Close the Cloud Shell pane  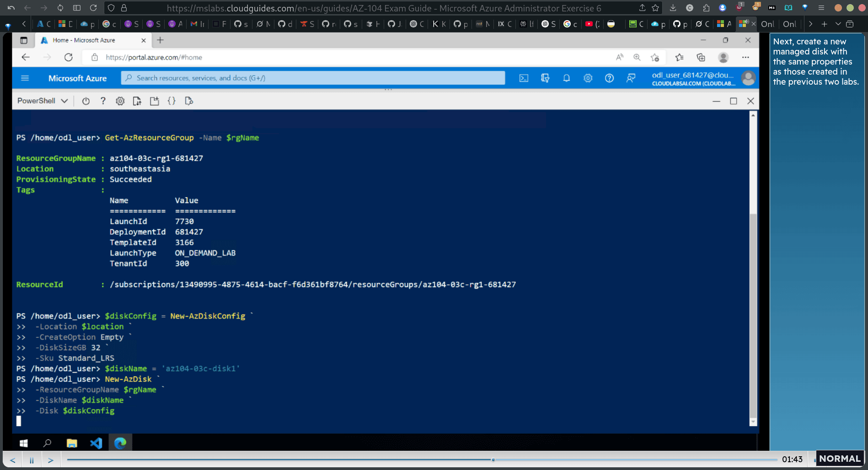[750, 101]
